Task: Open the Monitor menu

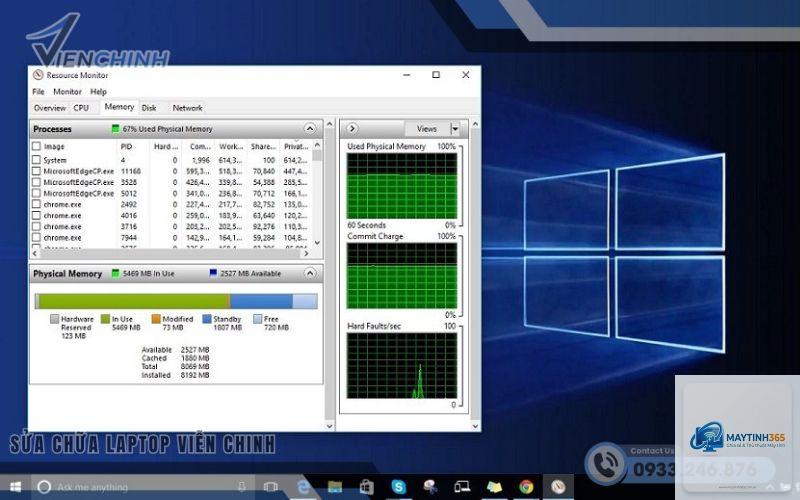Action: [67, 91]
